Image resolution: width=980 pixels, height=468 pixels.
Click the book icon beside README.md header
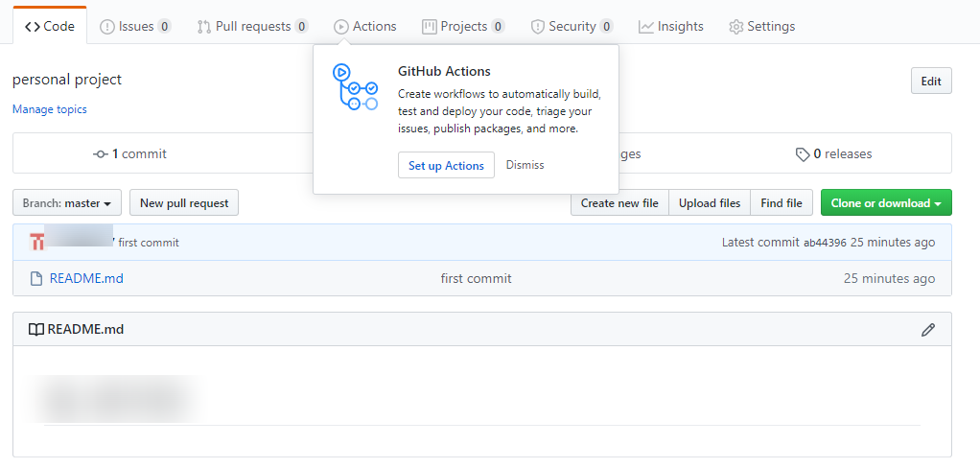[x=36, y=329]
